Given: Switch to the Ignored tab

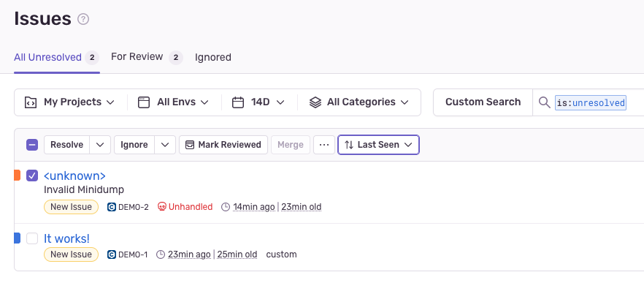Looking at the screenshot, I should pos(212,58).
